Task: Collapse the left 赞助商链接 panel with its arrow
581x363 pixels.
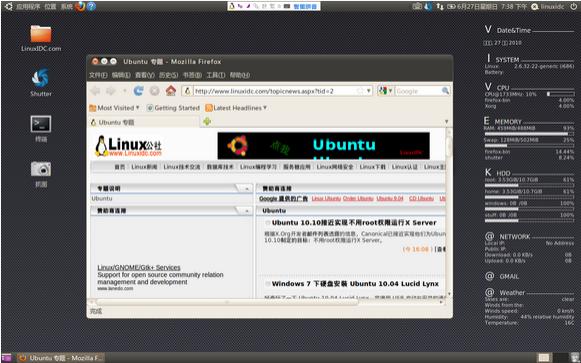Action: coord(246,211)
